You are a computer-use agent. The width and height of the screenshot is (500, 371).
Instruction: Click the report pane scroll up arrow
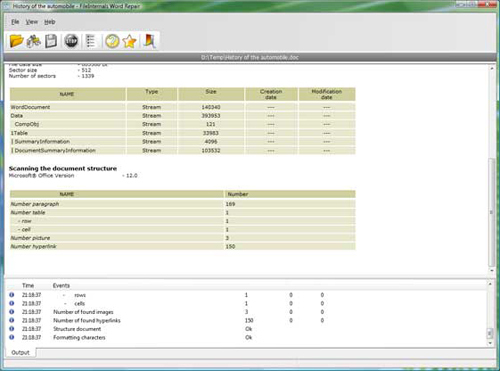point(492,68)
